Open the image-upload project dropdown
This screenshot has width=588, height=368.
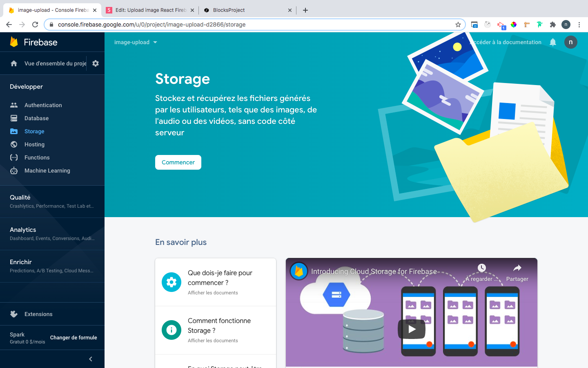(x=136, y=42)
